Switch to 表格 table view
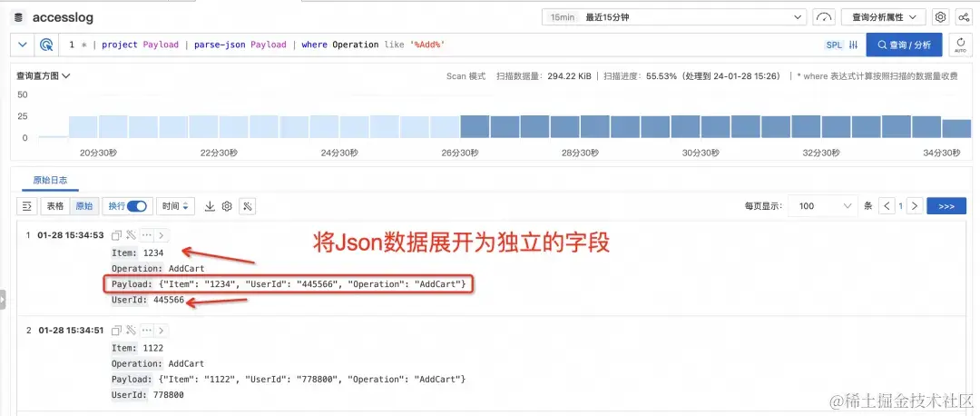The height and width of the screenshot is (416, 980). (55, 206)
